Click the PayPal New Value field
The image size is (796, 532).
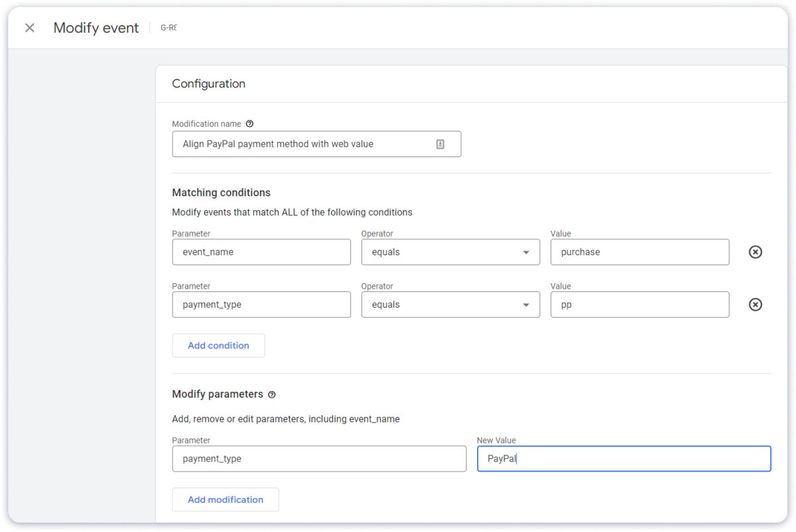click(x=624, y=458)
